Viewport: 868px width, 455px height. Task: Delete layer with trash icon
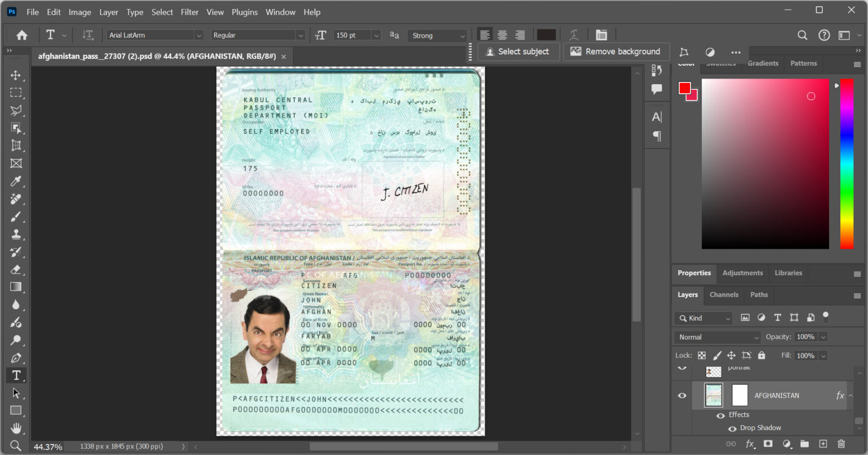[841, 444]
